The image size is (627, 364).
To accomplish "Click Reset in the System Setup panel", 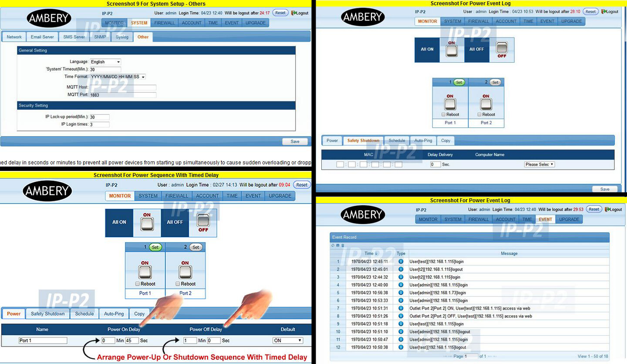I will [280, 13].
